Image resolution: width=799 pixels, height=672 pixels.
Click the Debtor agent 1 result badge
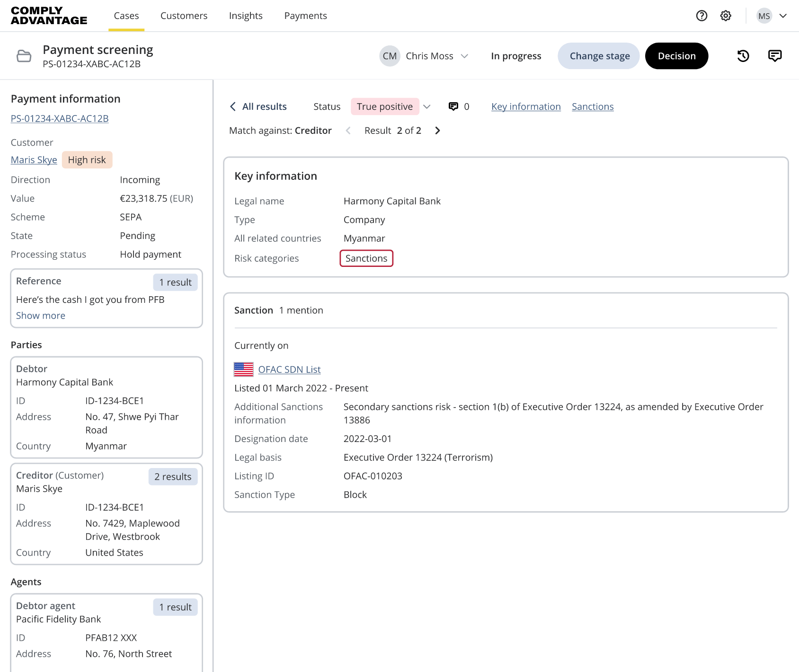coord(175,607)
